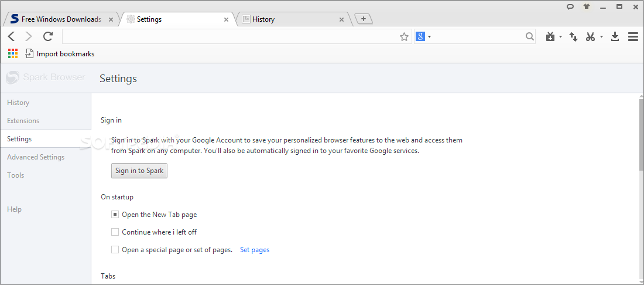644x285 pixels.
Task: Click the magnifier search icon
Action: [530, 36]
